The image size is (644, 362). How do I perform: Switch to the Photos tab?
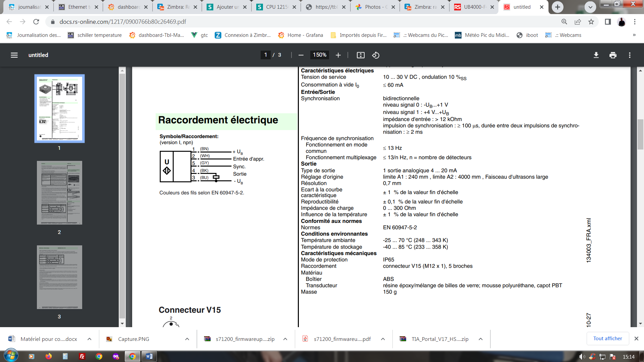[x=372, y=7]
